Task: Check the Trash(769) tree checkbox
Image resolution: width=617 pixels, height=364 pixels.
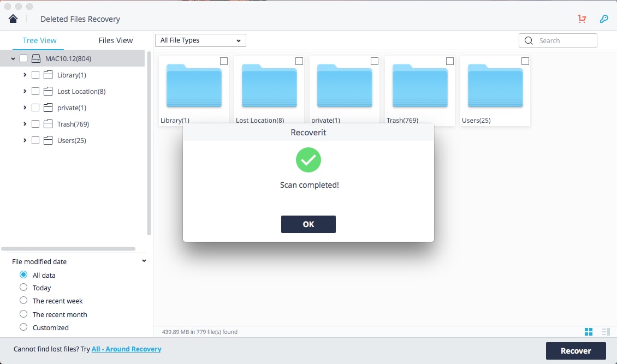Action: coord(35,124)
